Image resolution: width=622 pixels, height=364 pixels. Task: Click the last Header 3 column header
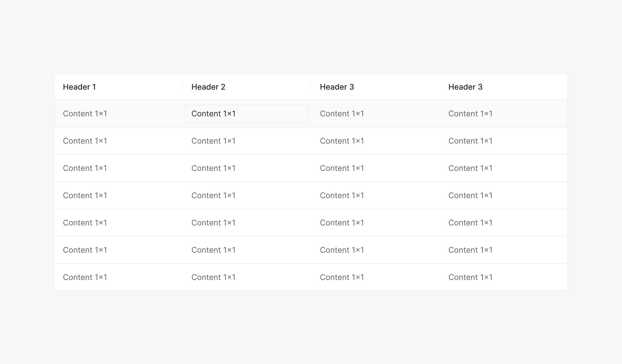click(465, 87)
